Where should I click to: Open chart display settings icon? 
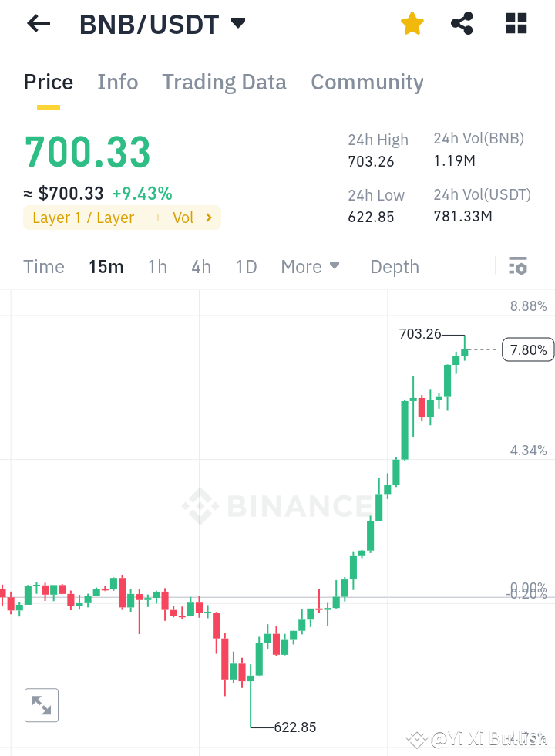pyautogui.click(x=517, y=266)
